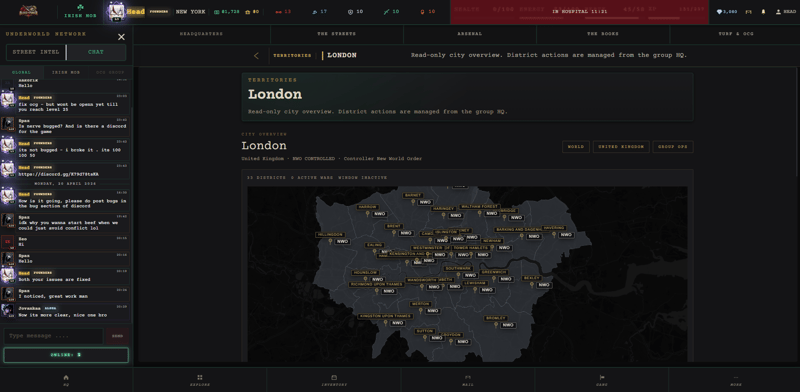Click the In Hospital 11:21 status bar
800x392 pixels.
tap(579, 11)
